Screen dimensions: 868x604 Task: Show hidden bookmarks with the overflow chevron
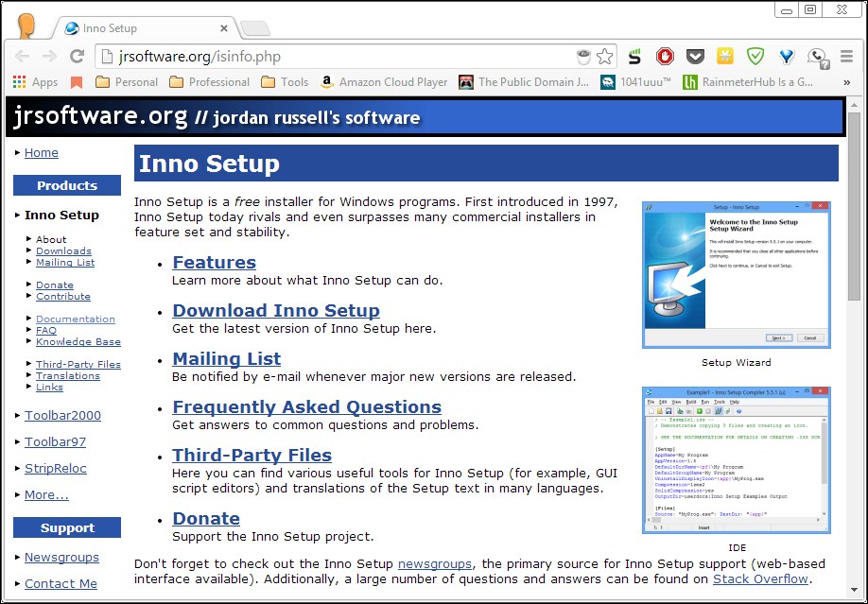click(x=846, y=82)
